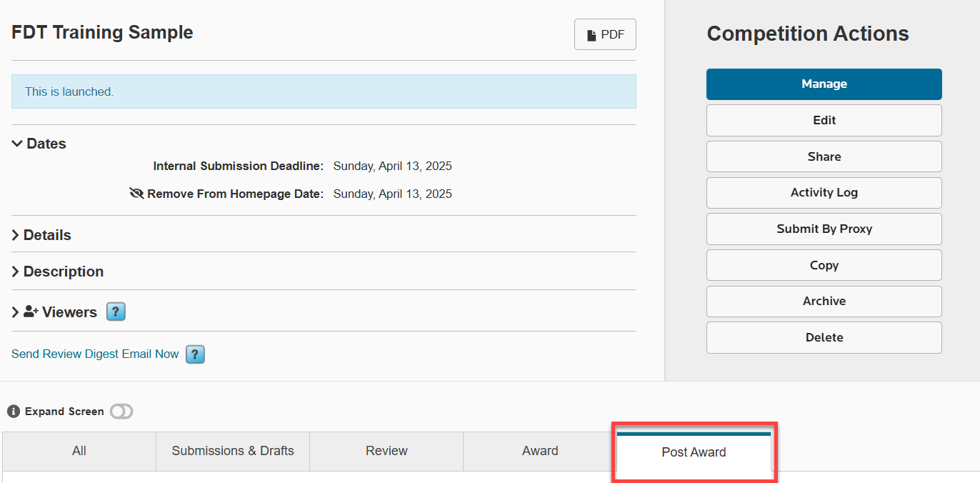This screenshot has width=980, height=483.
Task: Open the help icon beside Viewers
Action: (x=116, y=312)
